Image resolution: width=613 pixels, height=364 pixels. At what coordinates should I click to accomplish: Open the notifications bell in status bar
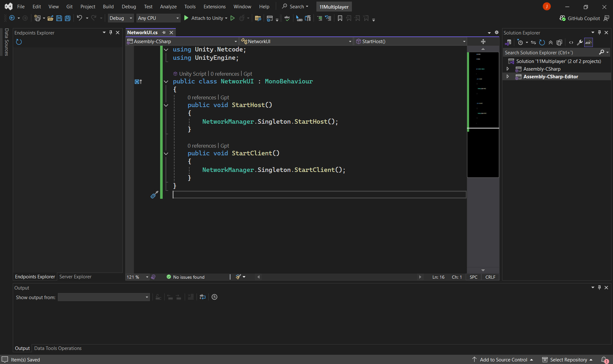(x=604, y=360)
